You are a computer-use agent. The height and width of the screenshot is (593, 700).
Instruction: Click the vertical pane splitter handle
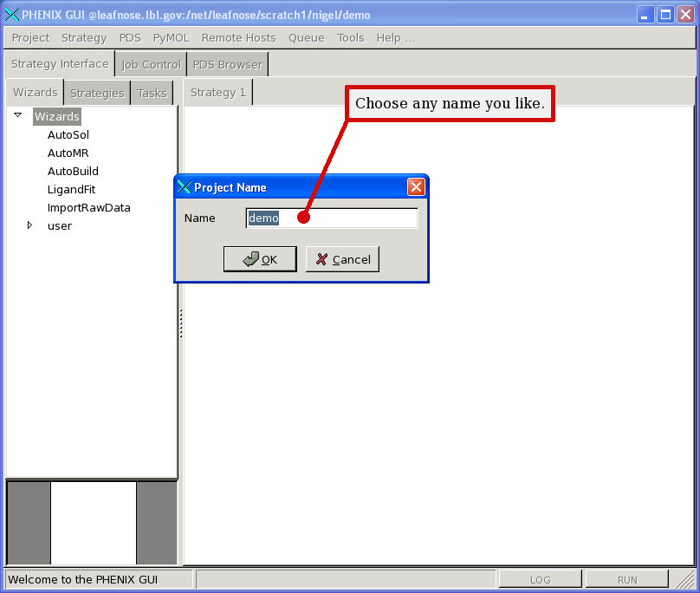coord(180,323)
